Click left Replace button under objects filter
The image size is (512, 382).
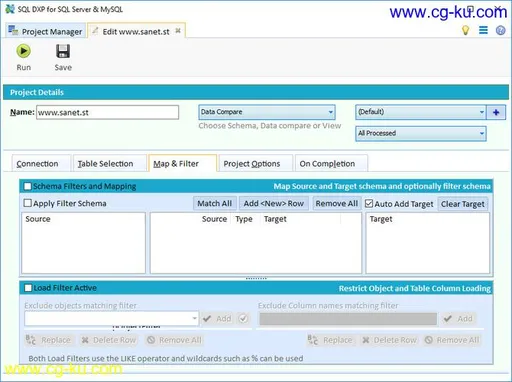49,340
